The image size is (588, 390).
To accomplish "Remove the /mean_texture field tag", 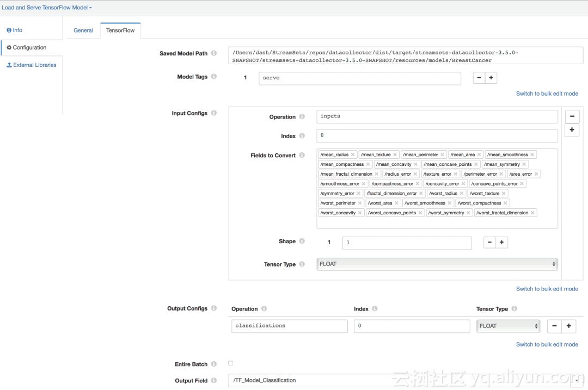I will coord(395,154).
